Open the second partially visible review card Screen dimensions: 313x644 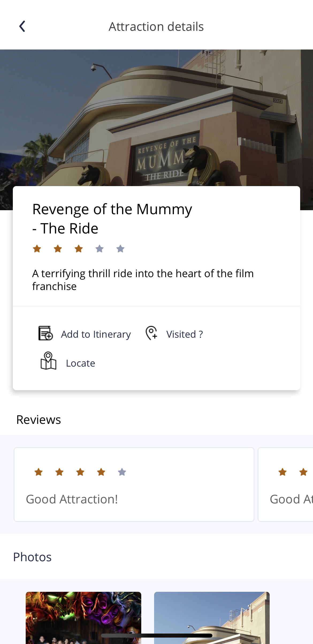coord(285,484)
